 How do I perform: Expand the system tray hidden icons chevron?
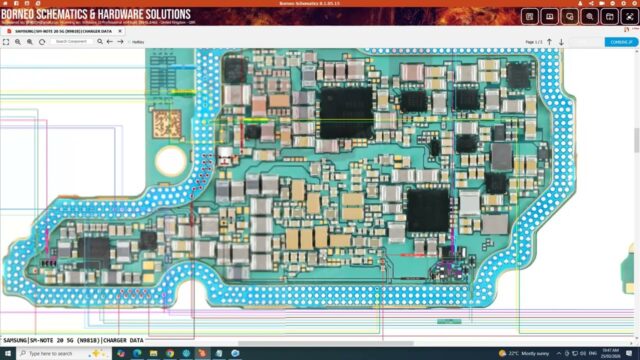558,353
